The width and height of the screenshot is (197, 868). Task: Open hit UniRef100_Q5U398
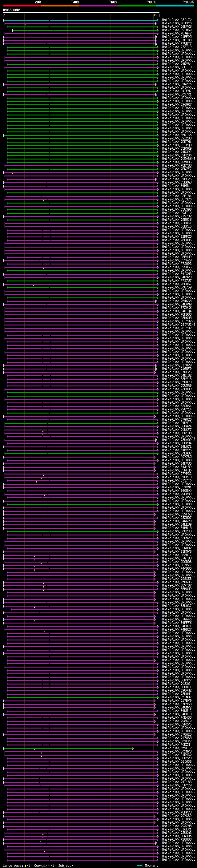tap(177, 210)
